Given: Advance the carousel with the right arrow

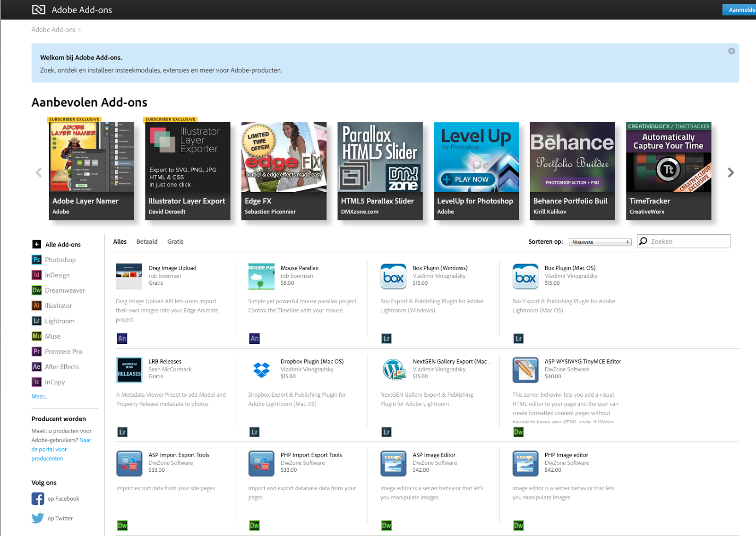Looking at the screenshot, I should click(x=730, y=172).
